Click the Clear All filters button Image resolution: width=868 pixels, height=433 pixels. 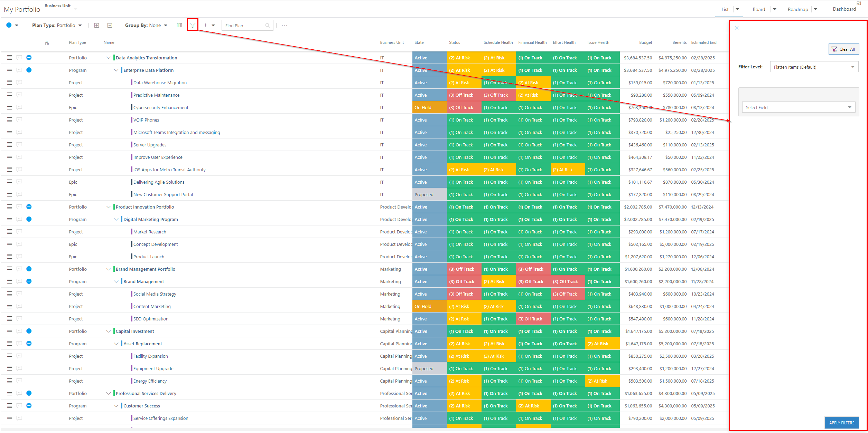pyautogui.click(x=843, y=49)
